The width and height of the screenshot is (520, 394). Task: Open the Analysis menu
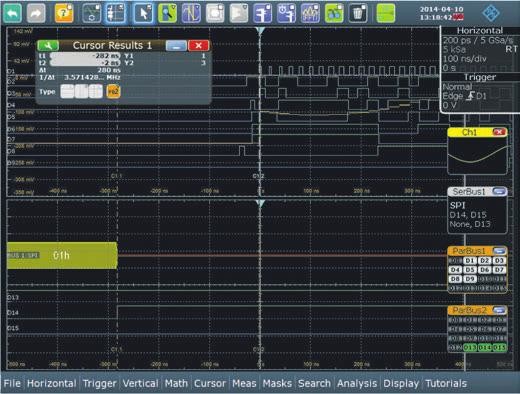(357, 383)
